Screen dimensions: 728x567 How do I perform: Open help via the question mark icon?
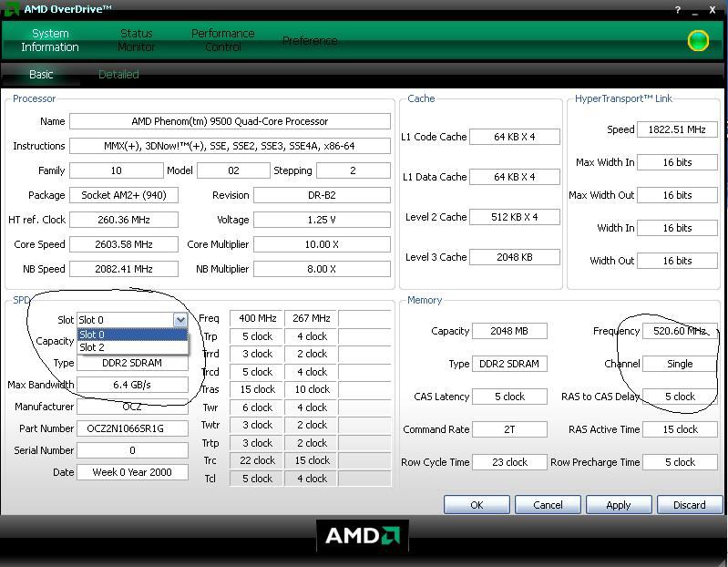[x=677, y=10]
